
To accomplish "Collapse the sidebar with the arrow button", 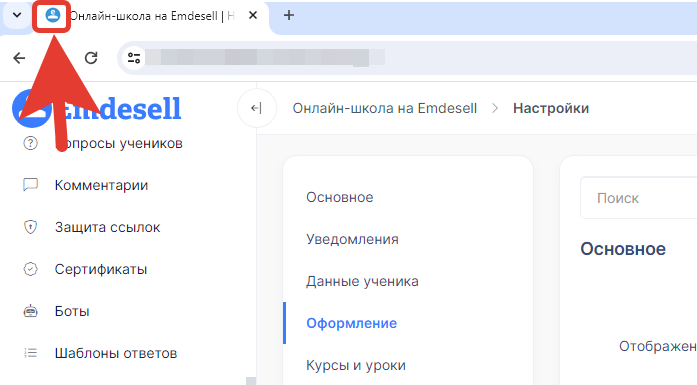I will point(256,108).
